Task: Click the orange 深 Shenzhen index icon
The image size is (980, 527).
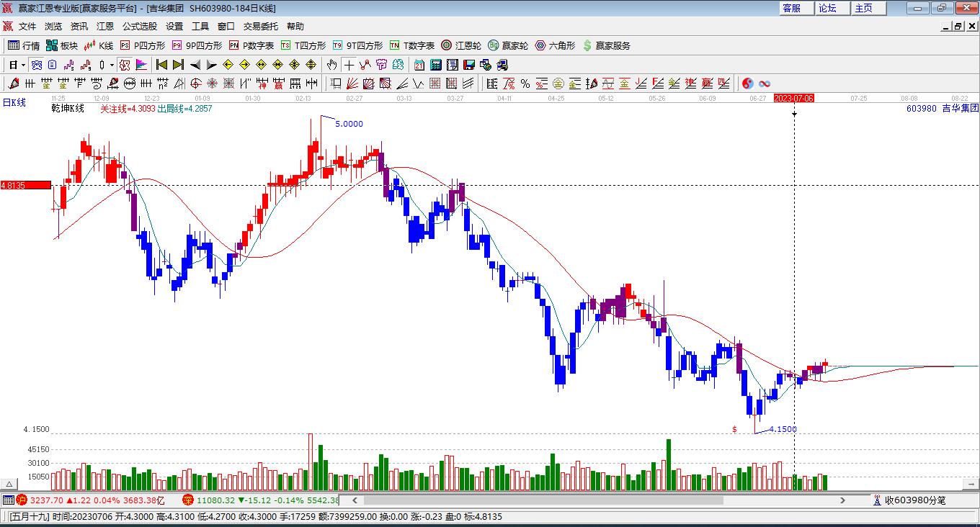Action: 188,500
